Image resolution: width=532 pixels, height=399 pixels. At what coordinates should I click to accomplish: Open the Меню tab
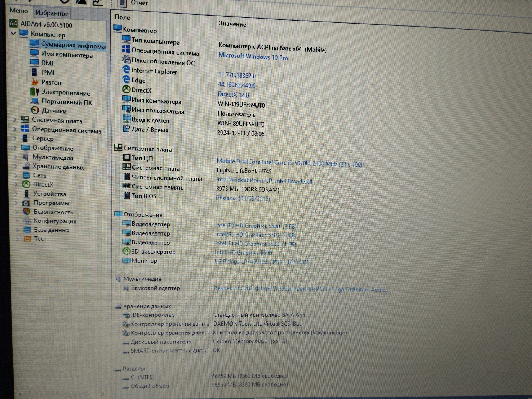tap(19, 11)
